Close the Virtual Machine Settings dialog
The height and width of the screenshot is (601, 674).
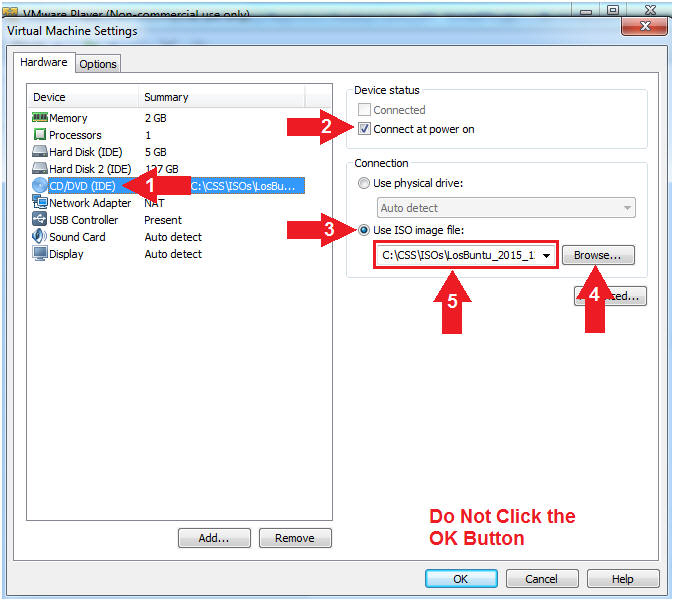tap(644, 26)
